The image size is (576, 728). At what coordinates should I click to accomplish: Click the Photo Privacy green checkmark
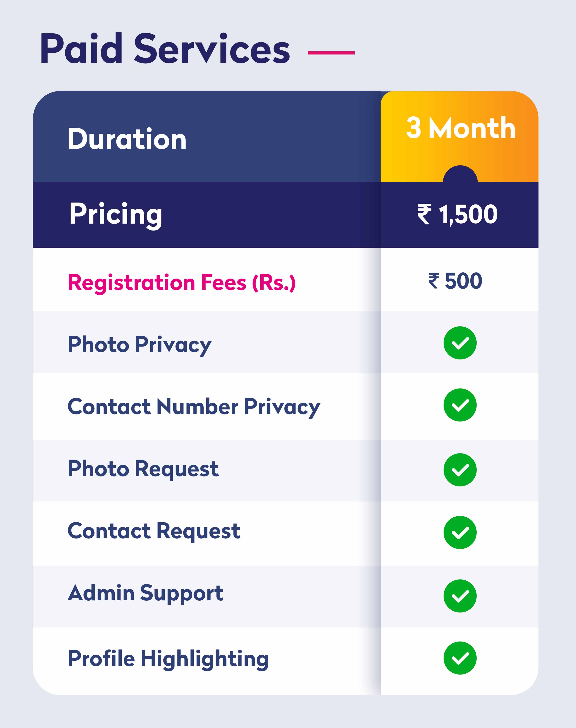460,343
